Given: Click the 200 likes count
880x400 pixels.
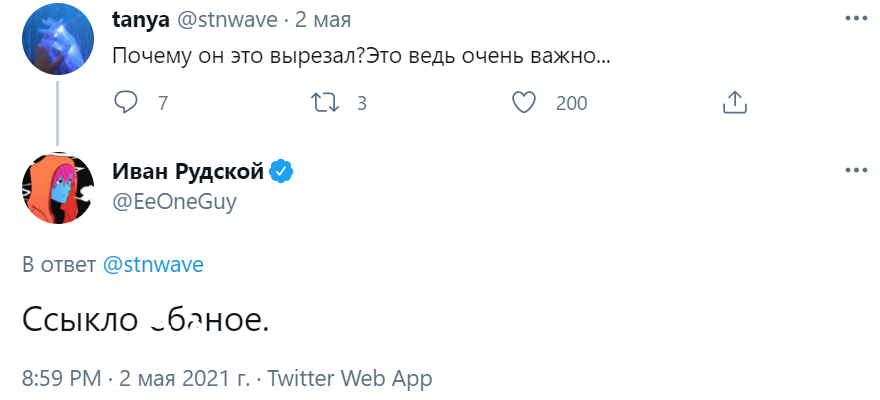Looking at the screenshot, I should pyautogui.click(x=571, y=103).
